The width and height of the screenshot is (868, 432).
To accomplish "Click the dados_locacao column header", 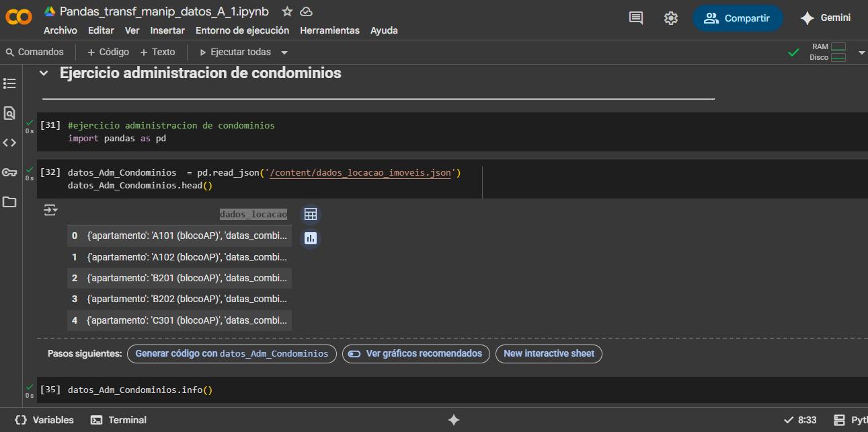I will [253, 215].
